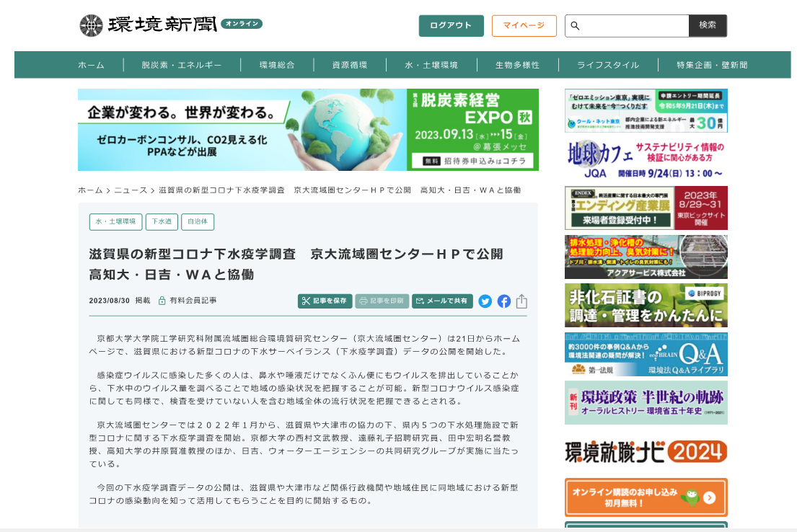Submit search with 検索 button
Viewport: 797px width, 532px height.
click(707, 25)
